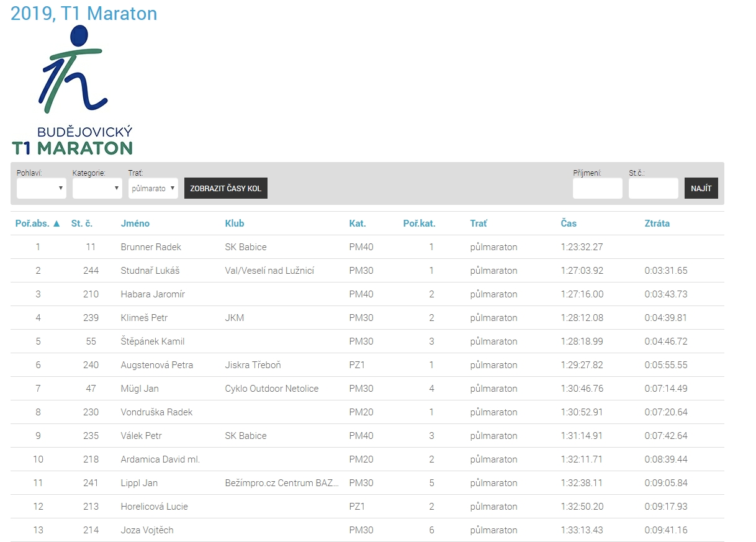This screenshot has width=756, height=542.
Task: Click club Val/Veselí nad Lužnicí
Action: tap(269, 271)
